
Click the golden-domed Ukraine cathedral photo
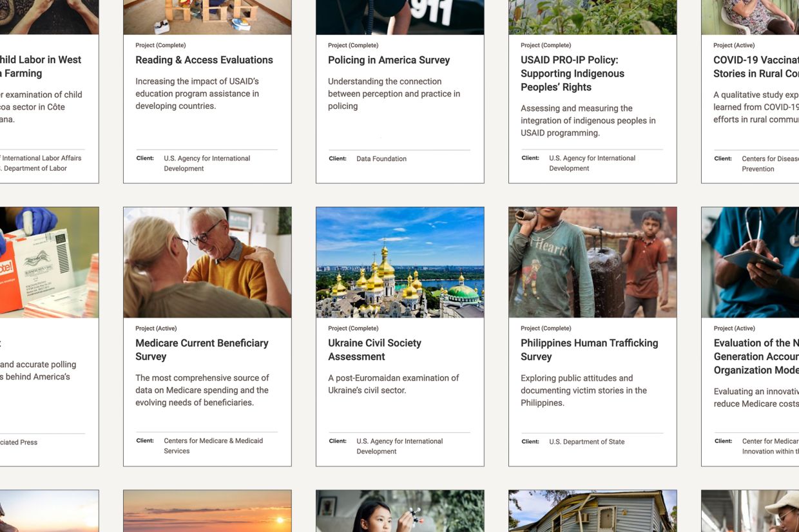[x=400, y=262]
